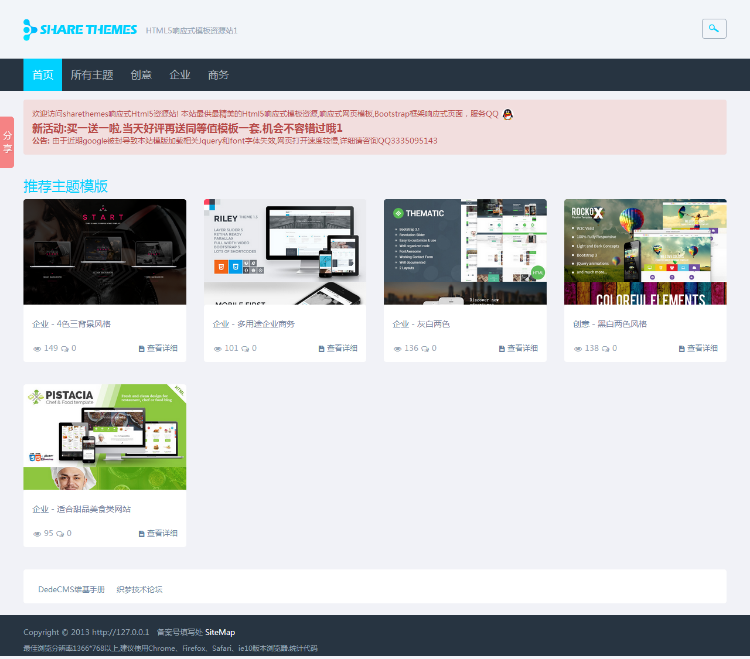The width and height of the screenshot is (750, 659).
Task: Click the eye views icon beside 101
Action: click(217, 349)
